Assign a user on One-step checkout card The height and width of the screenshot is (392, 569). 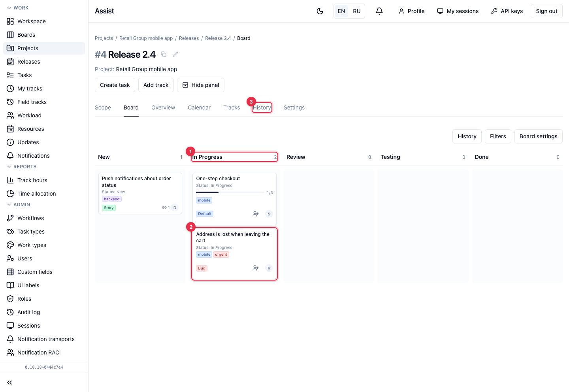[256, 214]
